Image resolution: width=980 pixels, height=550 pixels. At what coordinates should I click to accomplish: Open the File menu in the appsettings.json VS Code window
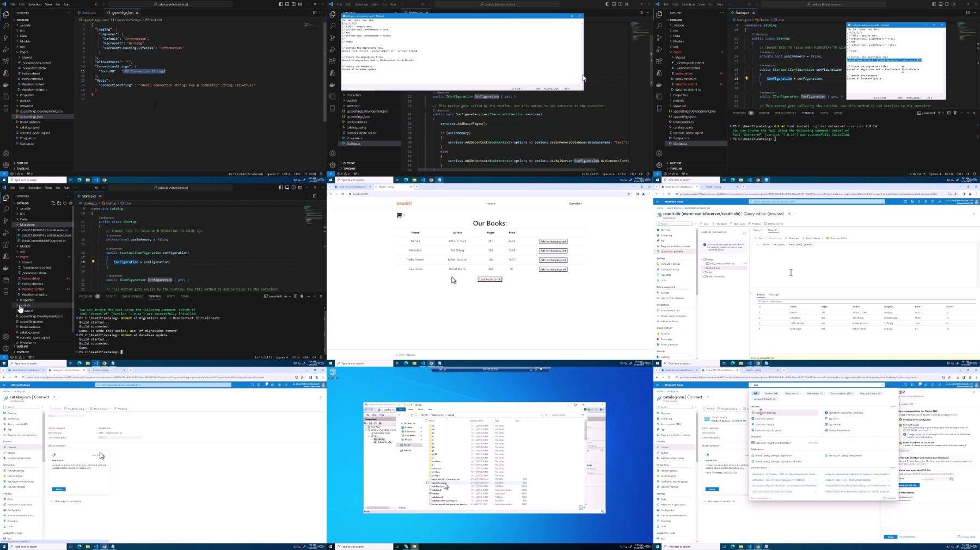click(13, 4)
